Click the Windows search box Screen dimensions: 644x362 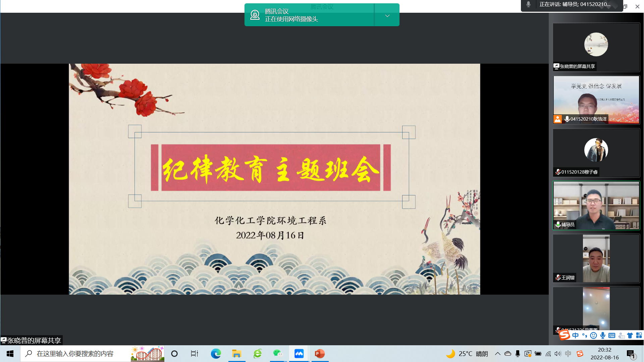point(75,354)
